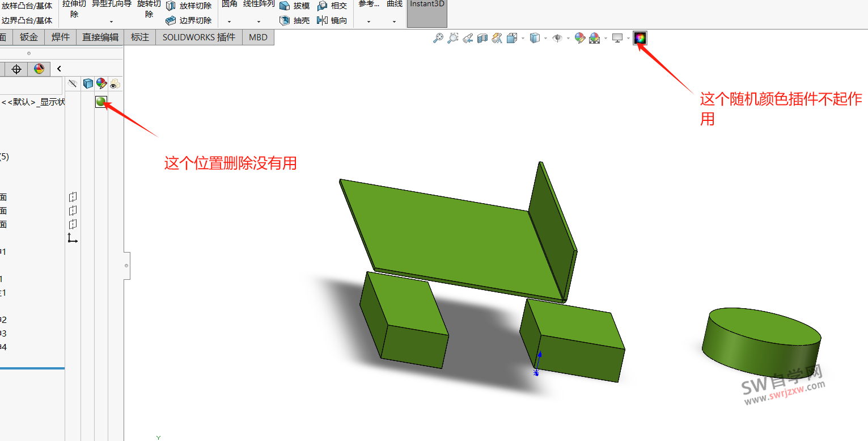Click first plane icon in display pane
The image size is (868, 441).
tap(73, 197)
